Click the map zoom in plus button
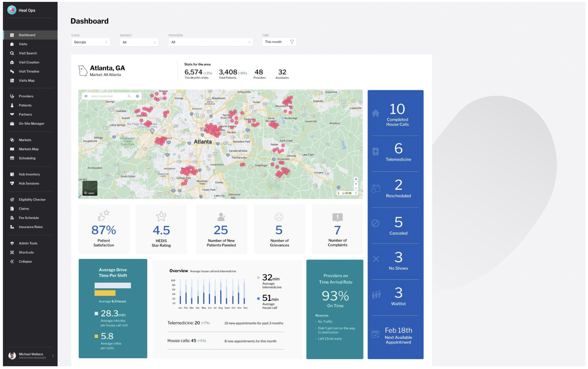 coord(356,184)
